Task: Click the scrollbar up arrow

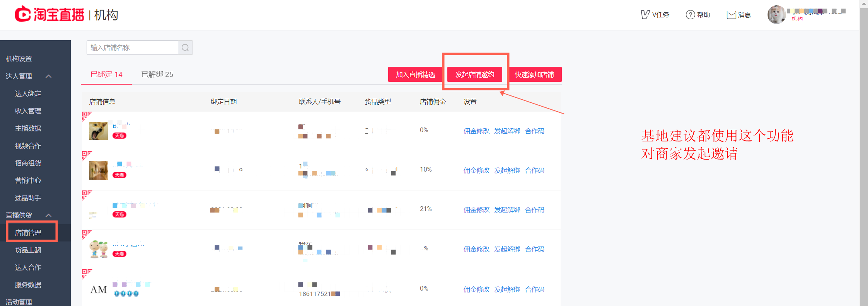Action: (x=864, y=3)
